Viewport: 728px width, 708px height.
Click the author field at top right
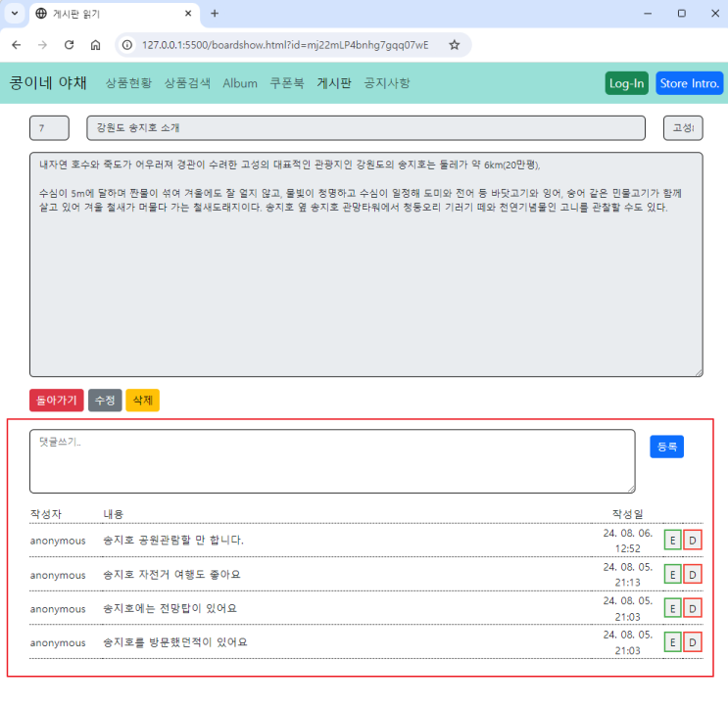point(683,128)
